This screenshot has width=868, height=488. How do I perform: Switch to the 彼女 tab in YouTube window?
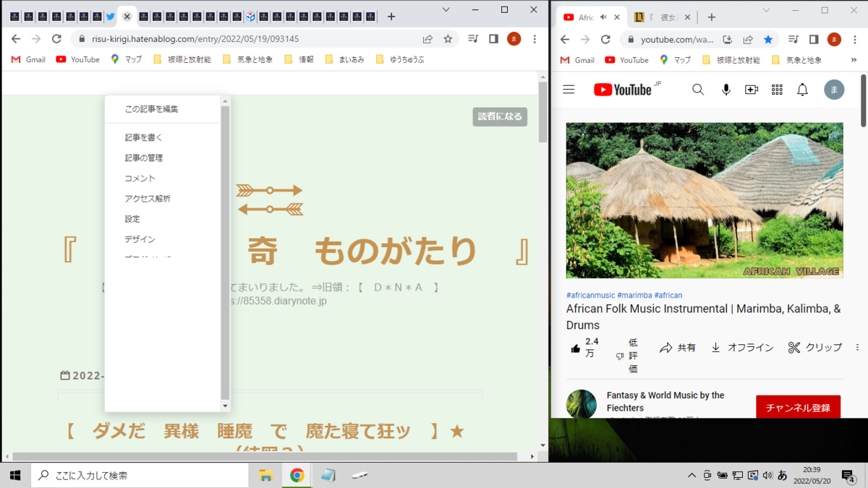pos(664,17)
